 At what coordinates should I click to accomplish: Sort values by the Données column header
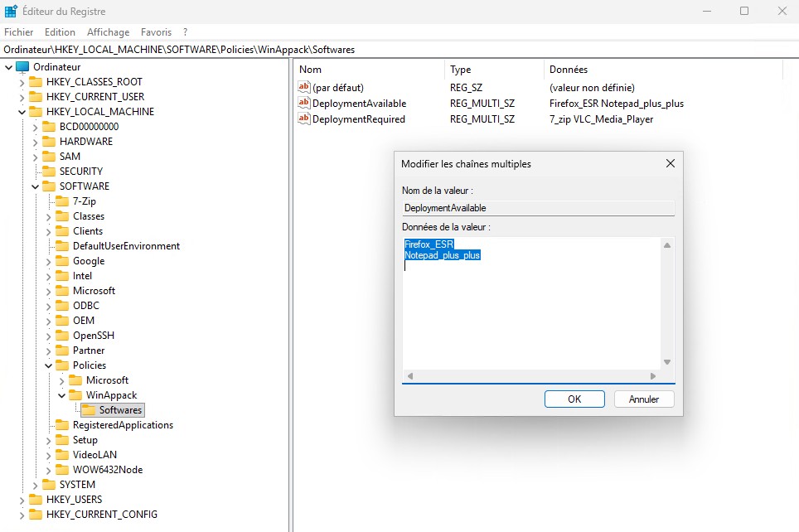coord(663,70)
